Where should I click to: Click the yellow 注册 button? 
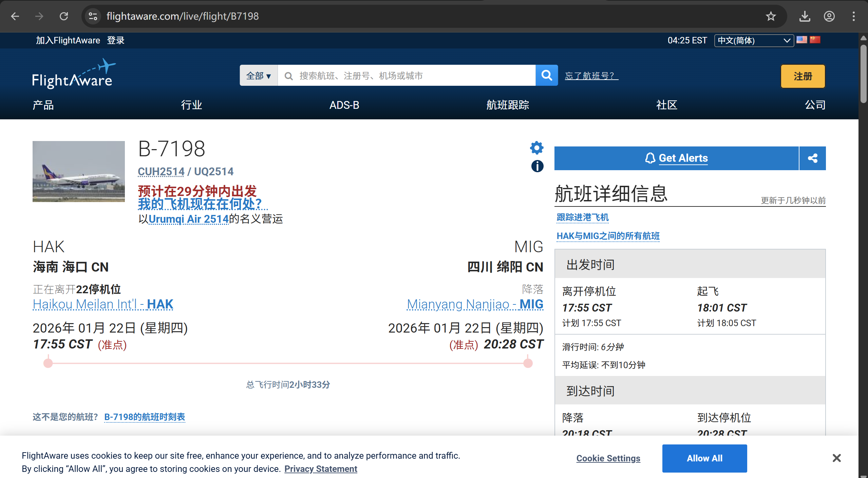coord(803,76)
